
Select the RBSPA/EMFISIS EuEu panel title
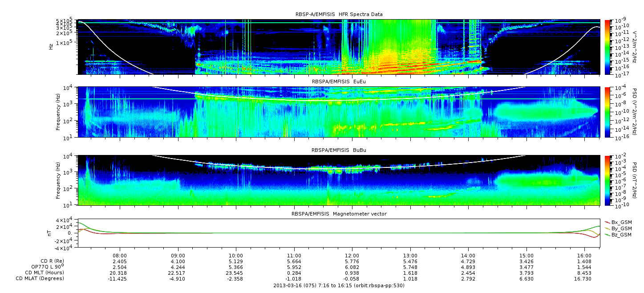click(x=339, y=82)
